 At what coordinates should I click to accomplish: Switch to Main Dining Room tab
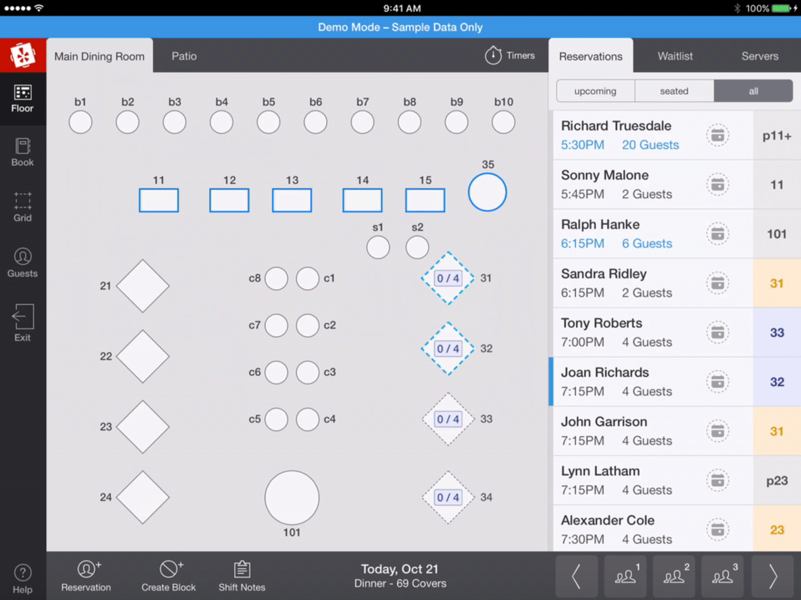(100, 56)
